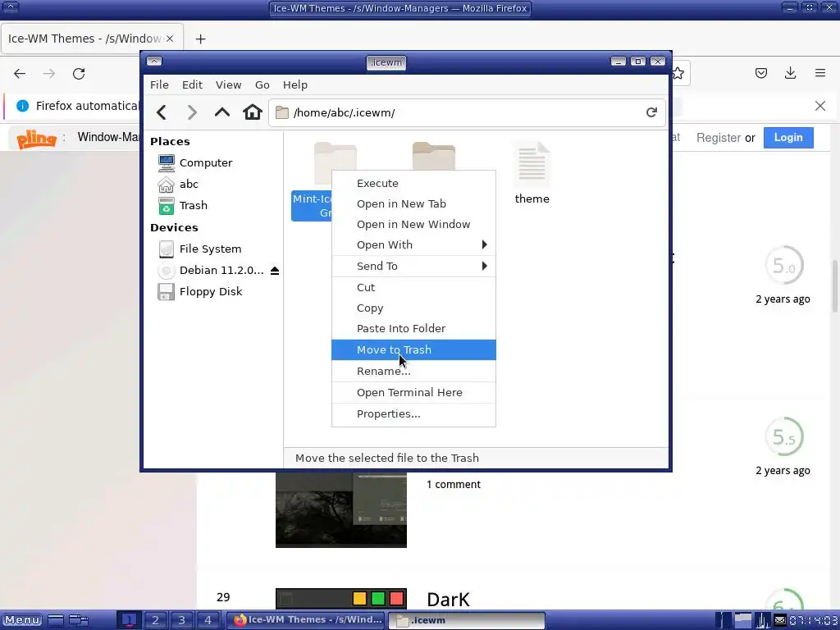Open the DarK theme link
Screen dimensions: 840x630
[x=448, y=600]
